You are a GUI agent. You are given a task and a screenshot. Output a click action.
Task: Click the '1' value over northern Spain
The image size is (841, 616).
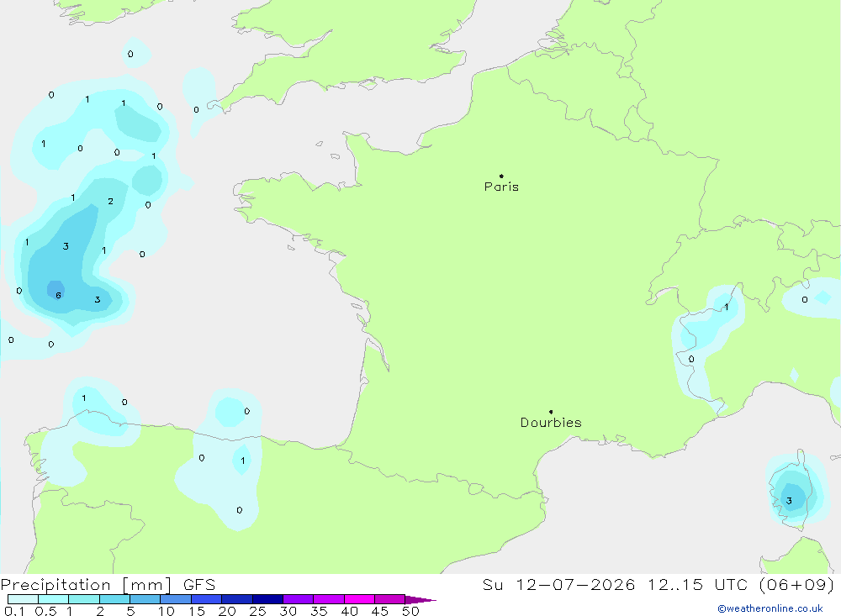[242, 461]
